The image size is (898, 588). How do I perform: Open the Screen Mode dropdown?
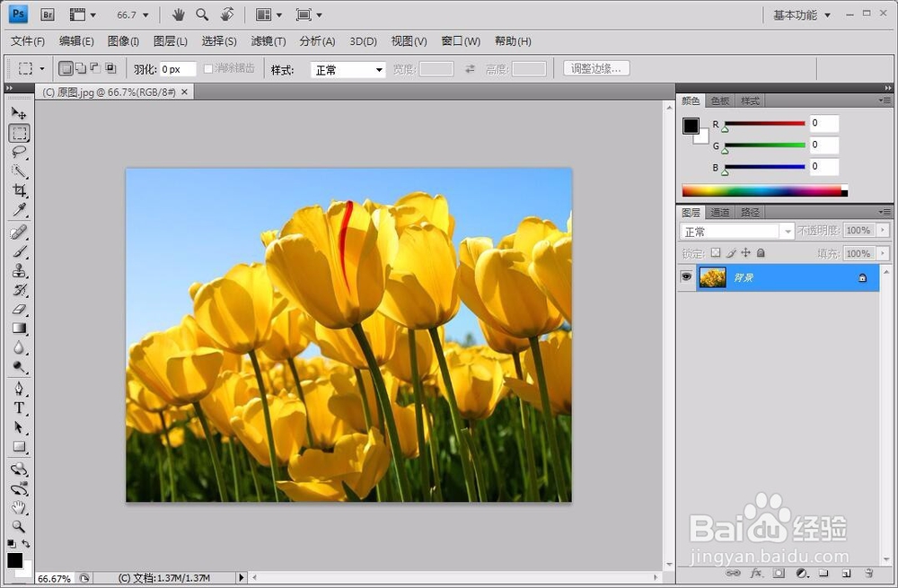(x=309, y=15)
